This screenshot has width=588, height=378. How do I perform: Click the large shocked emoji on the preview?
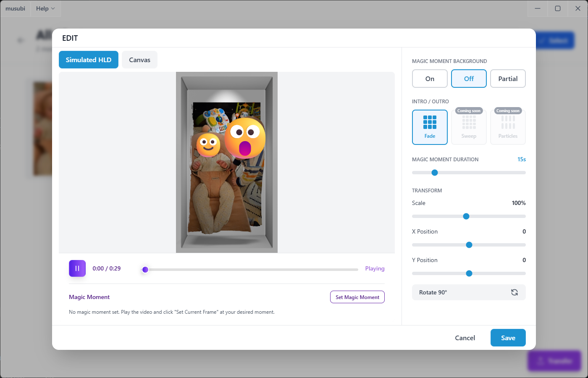tap(245, 138)
